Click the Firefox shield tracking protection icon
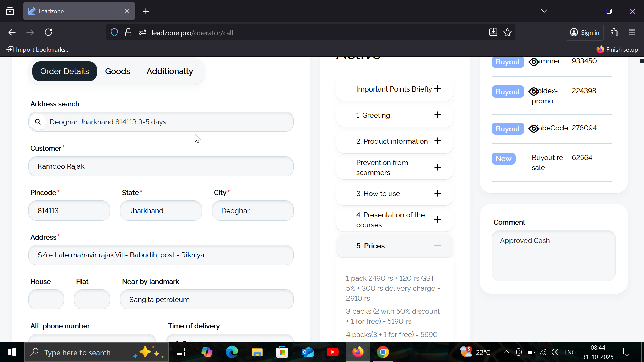 [x=114, y=33]
